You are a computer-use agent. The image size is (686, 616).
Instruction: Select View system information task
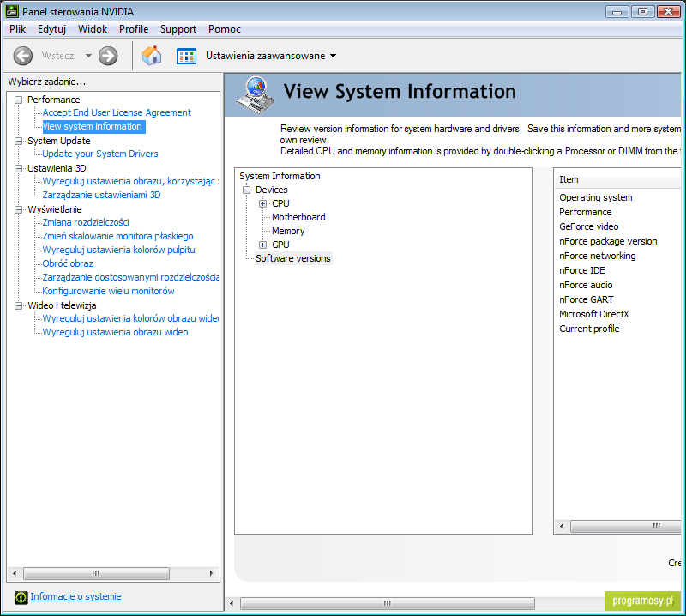click(93, 126)
